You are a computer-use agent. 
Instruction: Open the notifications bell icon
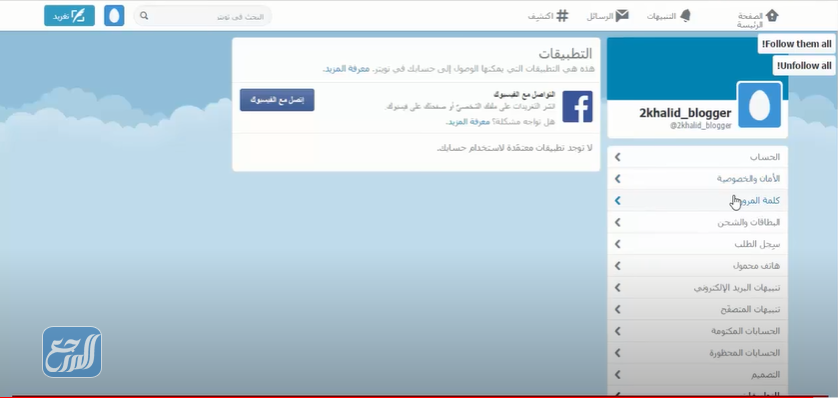tap(685, 16)
